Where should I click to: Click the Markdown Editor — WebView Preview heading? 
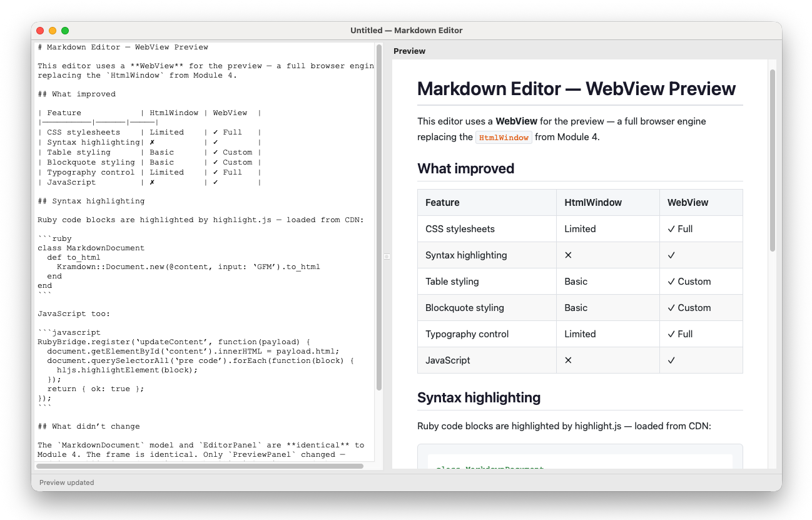(576, 89)
